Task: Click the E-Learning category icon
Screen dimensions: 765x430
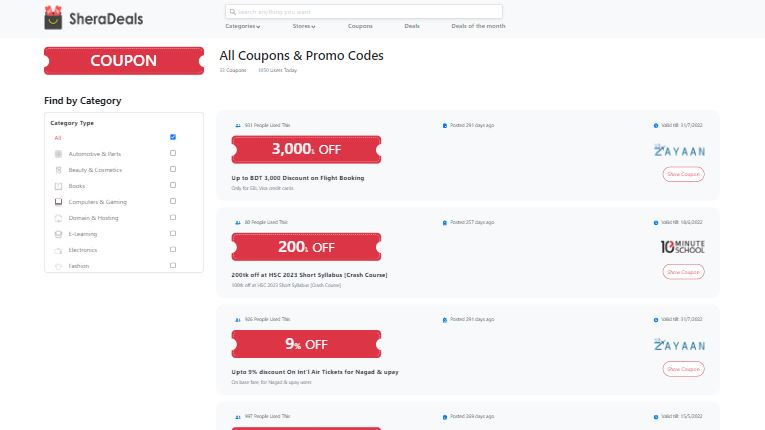Action: (58, 234)
